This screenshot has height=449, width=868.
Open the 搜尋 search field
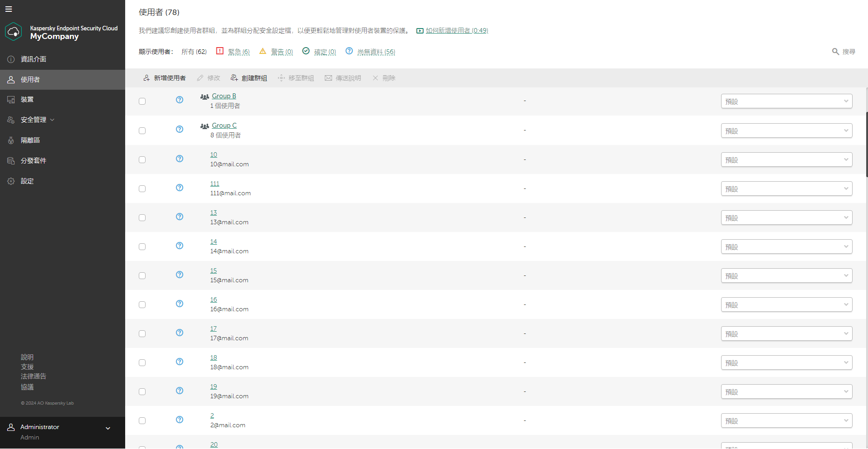click(844, 52)
